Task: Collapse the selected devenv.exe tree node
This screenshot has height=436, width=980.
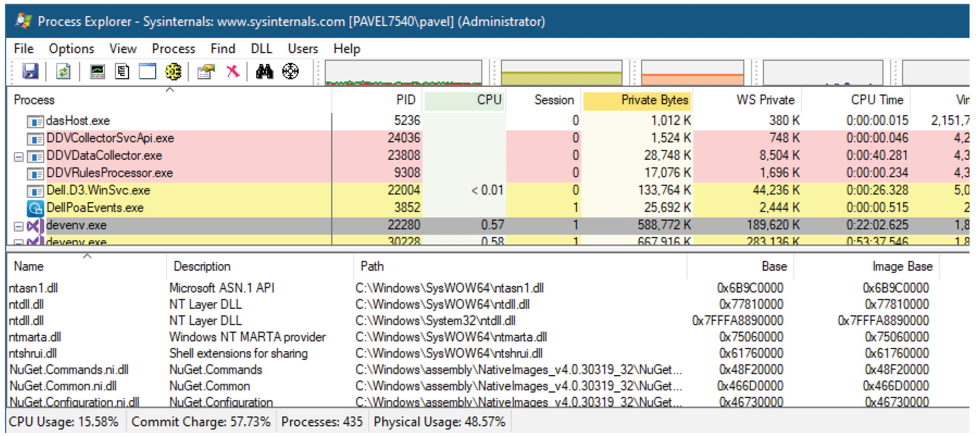Action: (x=18, y=226)
